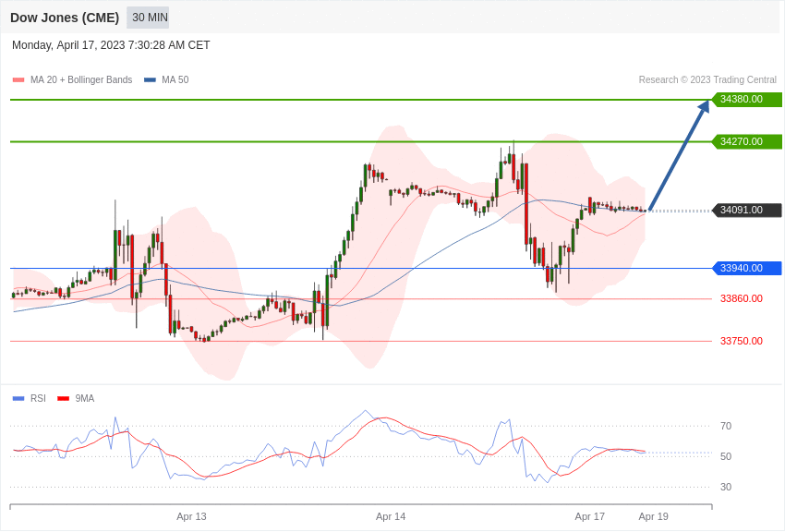Click the Apr 17 date marker
The width and height of the screenshot is (785, 532).
click(590, 516)
